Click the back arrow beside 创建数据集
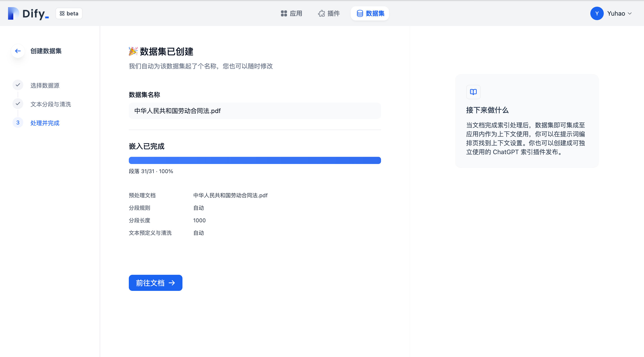Image resolution: width=644 pixels, height=357 pixels. coord(18,51)
